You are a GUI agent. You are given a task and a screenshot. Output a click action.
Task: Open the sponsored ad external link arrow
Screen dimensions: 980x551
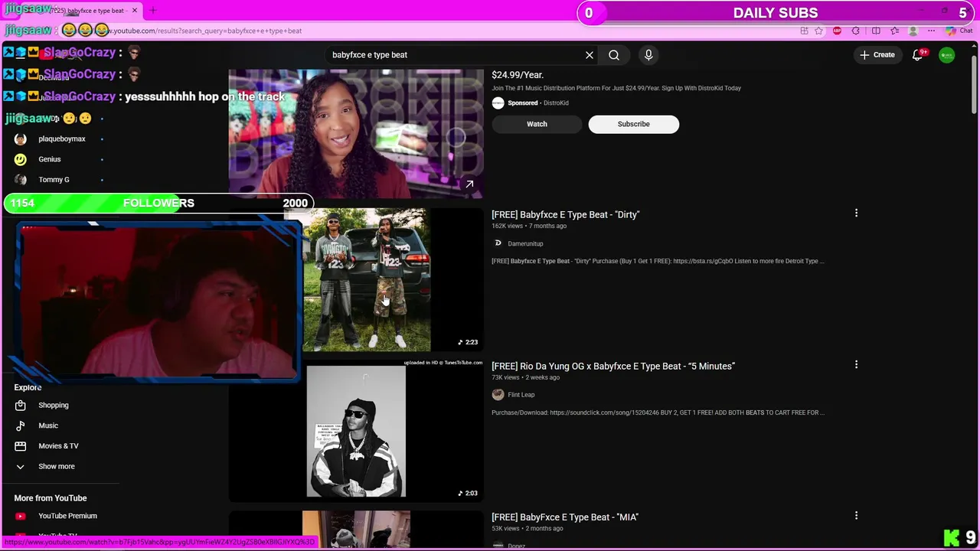[x=469, y=184]
